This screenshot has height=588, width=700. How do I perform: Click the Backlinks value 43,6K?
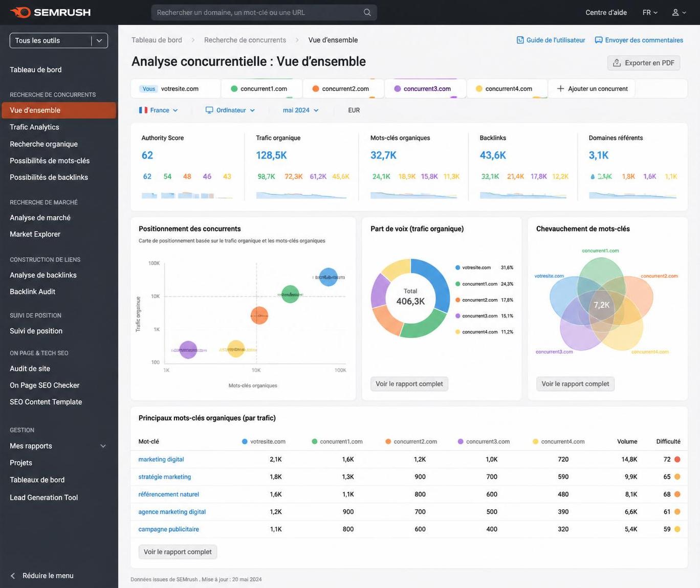click(x=493, y=155)
